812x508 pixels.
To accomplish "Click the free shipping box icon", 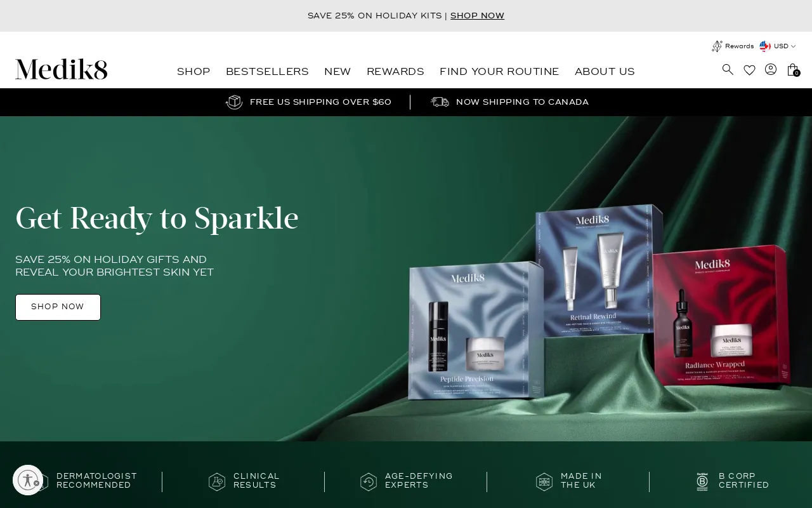I will (234, 102).
